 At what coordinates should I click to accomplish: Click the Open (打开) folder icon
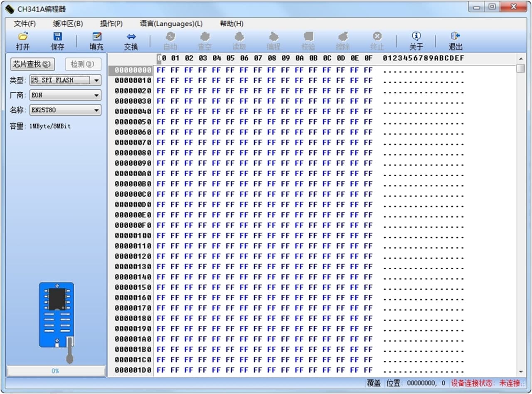coord(23,36)
